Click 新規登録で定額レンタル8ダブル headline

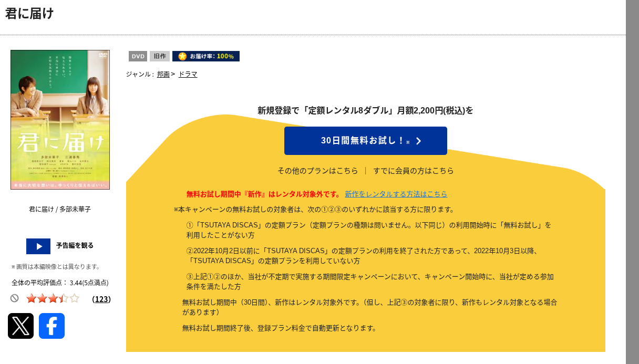pos(365,110)
